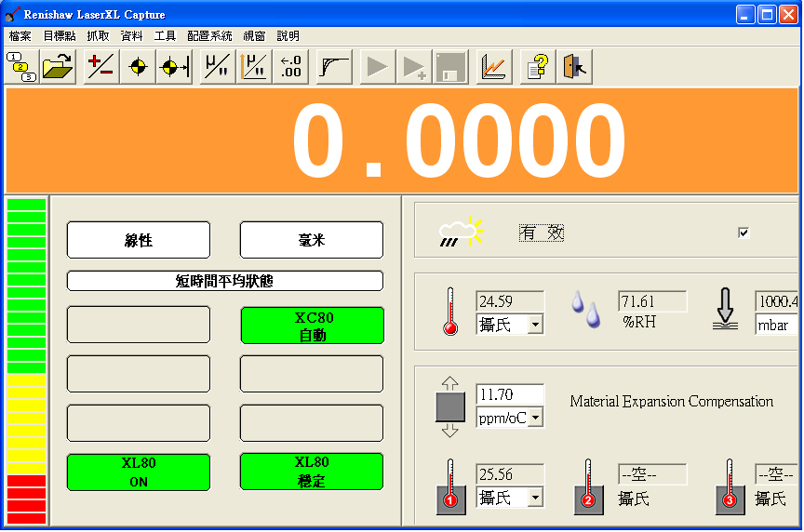The image size is (804, 532).
Task: Open help with the question mark icon
Action: click(x=538, y=67)
